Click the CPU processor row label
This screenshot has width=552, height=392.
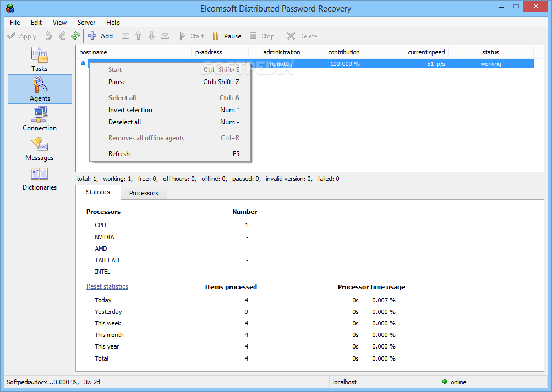(100, 225)
